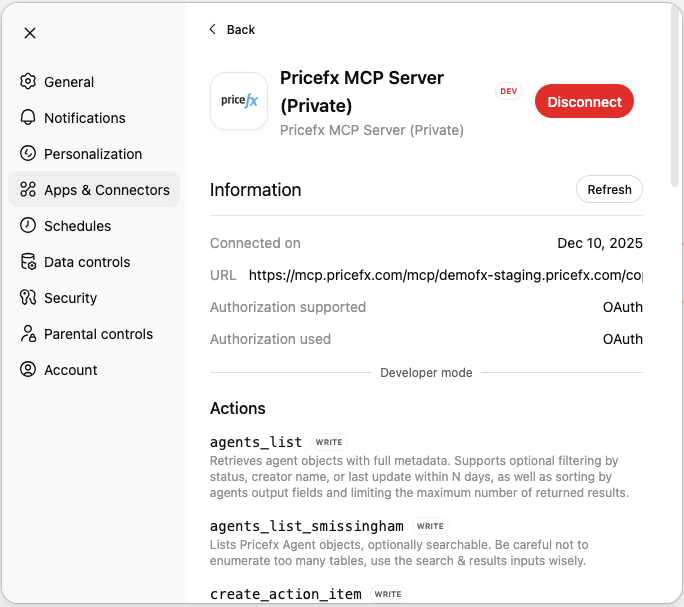This screenshot has width=684, height=607.
Task: Click the Notifications bell icon
Action: [x=28, y=117]
